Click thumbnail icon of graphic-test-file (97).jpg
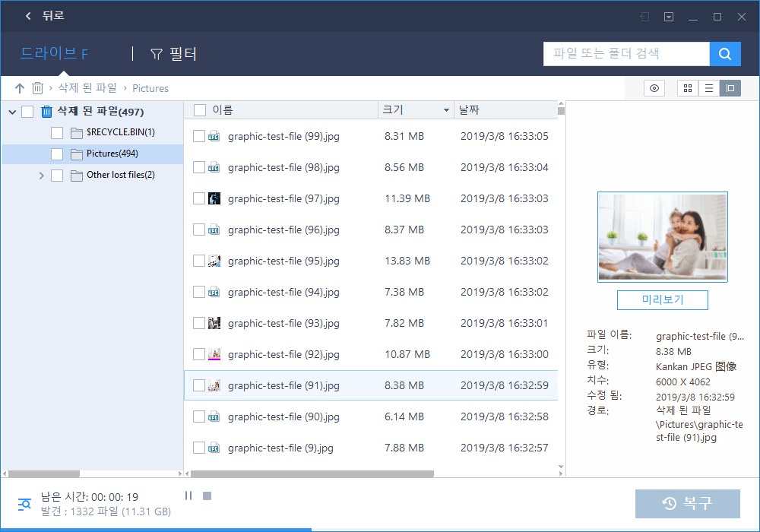Screen dimensions: 760x532 tap(214, 198)
